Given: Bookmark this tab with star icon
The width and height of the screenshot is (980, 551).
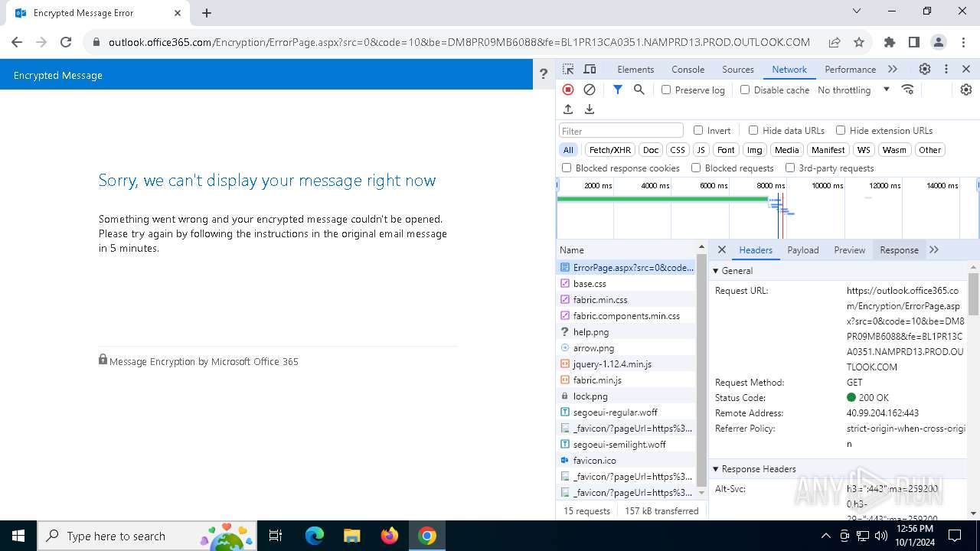Looking at the screenshot, I should [x=859, y=42].
